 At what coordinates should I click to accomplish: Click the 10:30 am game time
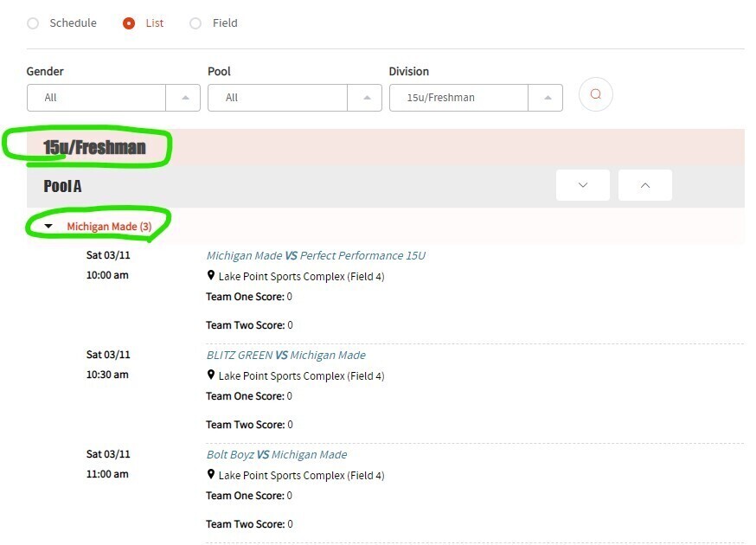[107, 375]
